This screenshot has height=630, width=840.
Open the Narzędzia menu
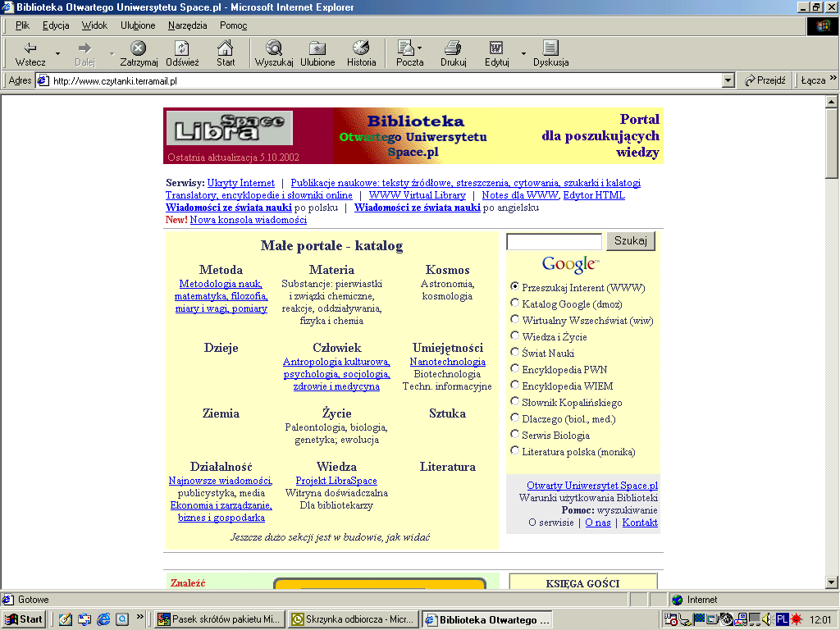[188, 25]
